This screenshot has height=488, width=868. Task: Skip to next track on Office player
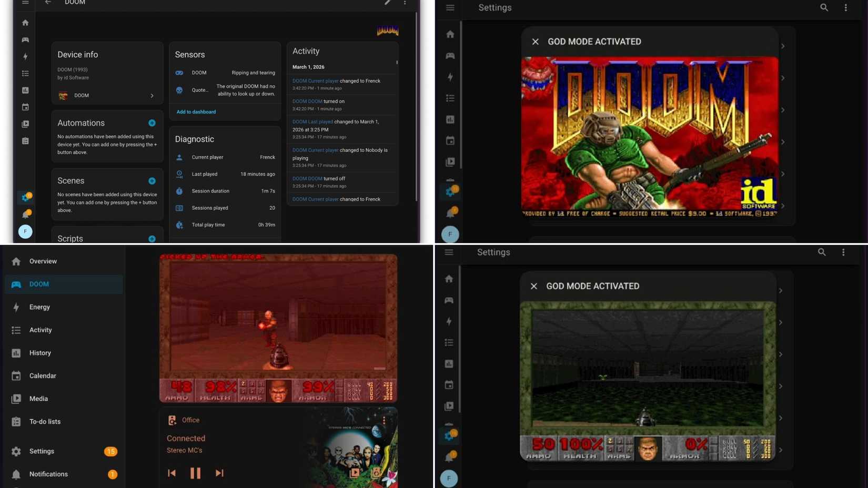pos(219,473)
